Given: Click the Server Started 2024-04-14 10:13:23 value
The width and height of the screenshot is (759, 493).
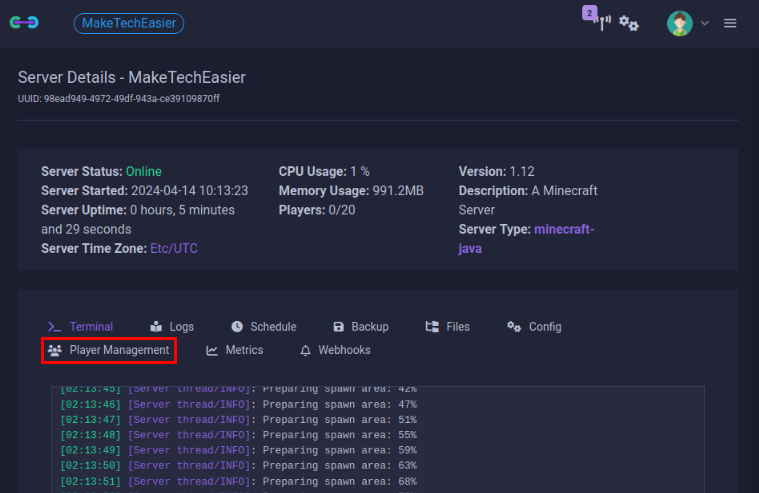Looking at the screenshot, I should (190, 191).
